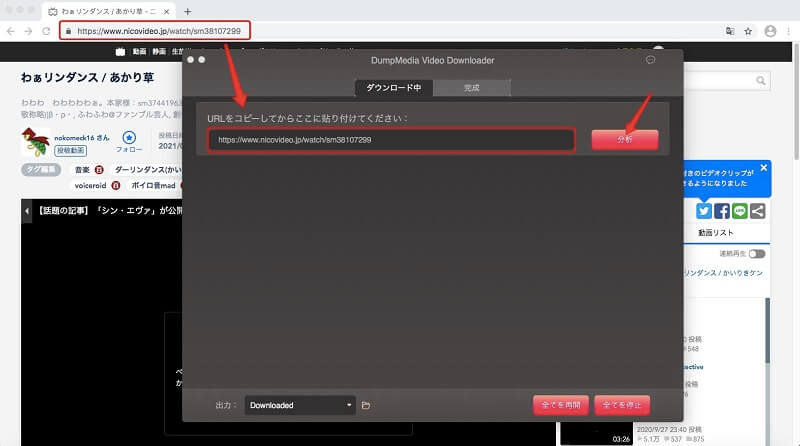This screenshot has height=446, width=800.
Task: Open the 03:26 video thumbnail
Action: (x=596, y=434)
